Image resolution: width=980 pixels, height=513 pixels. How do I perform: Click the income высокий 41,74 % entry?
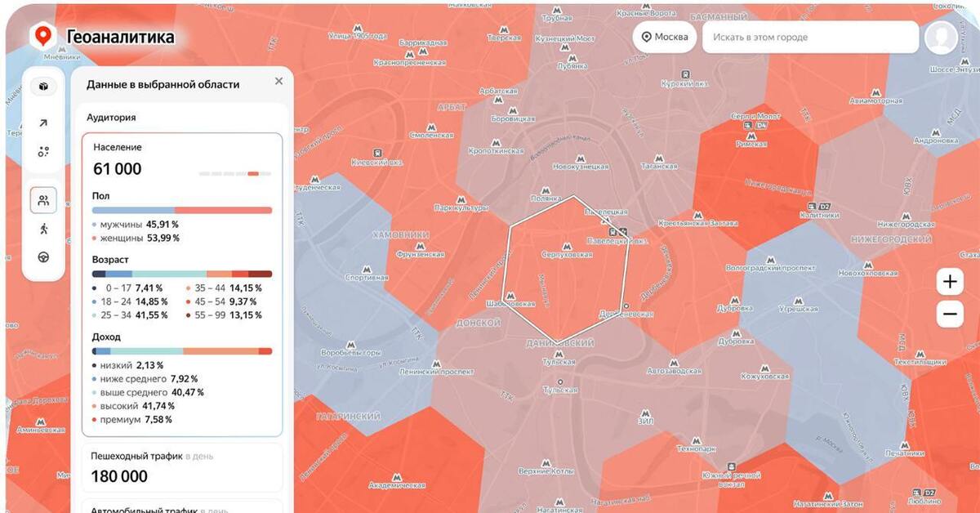[134, 406]
